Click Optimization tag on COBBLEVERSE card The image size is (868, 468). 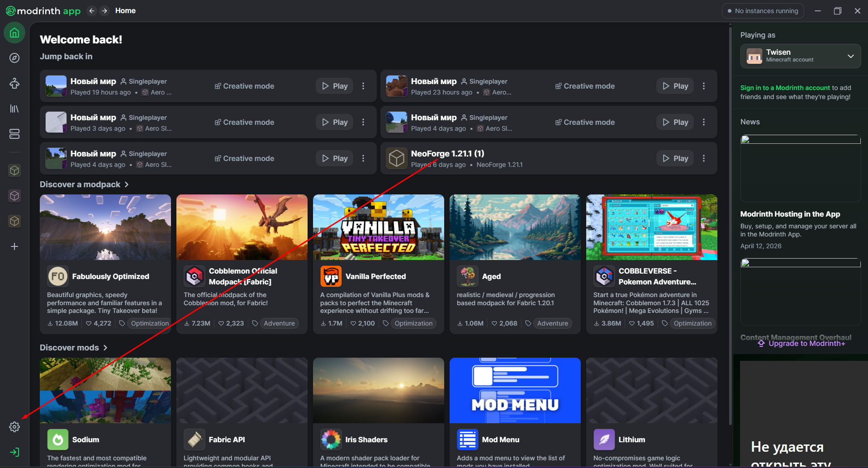(x=693, y=323)
